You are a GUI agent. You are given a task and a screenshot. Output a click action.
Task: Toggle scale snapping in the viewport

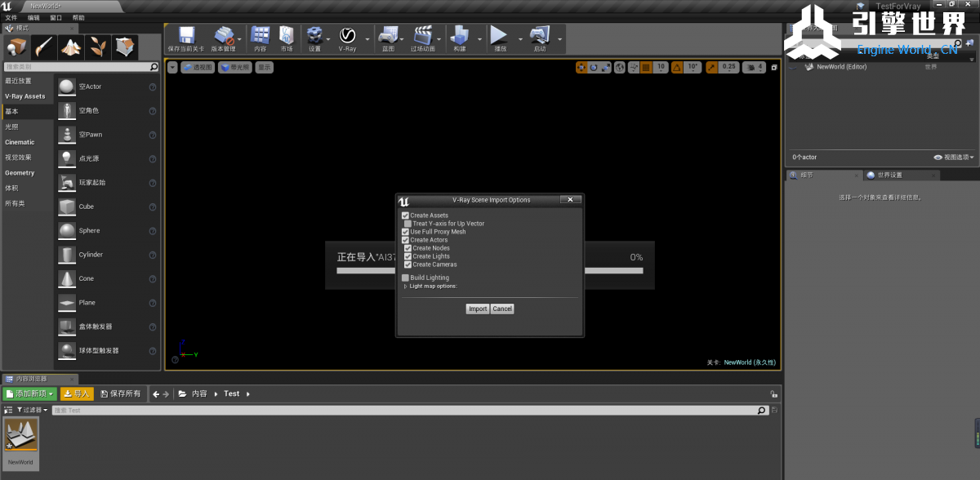712,67
